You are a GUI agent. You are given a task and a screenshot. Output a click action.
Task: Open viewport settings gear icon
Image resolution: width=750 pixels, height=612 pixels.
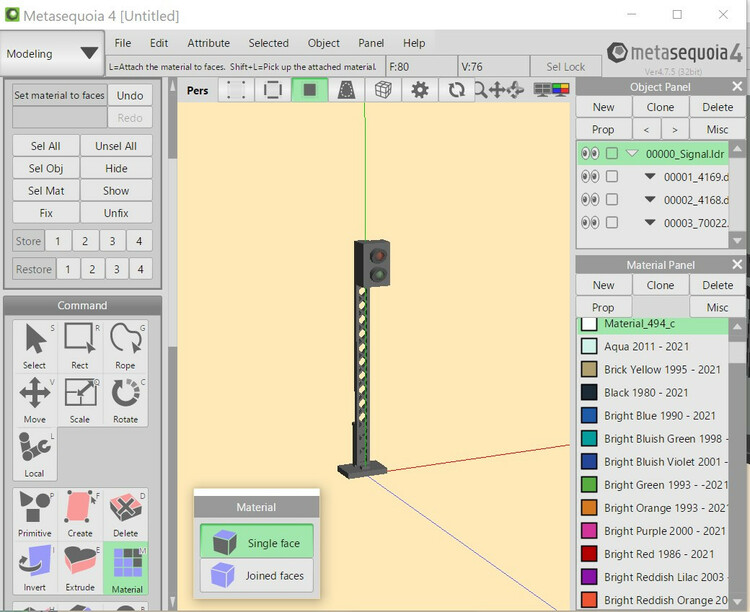420,90
